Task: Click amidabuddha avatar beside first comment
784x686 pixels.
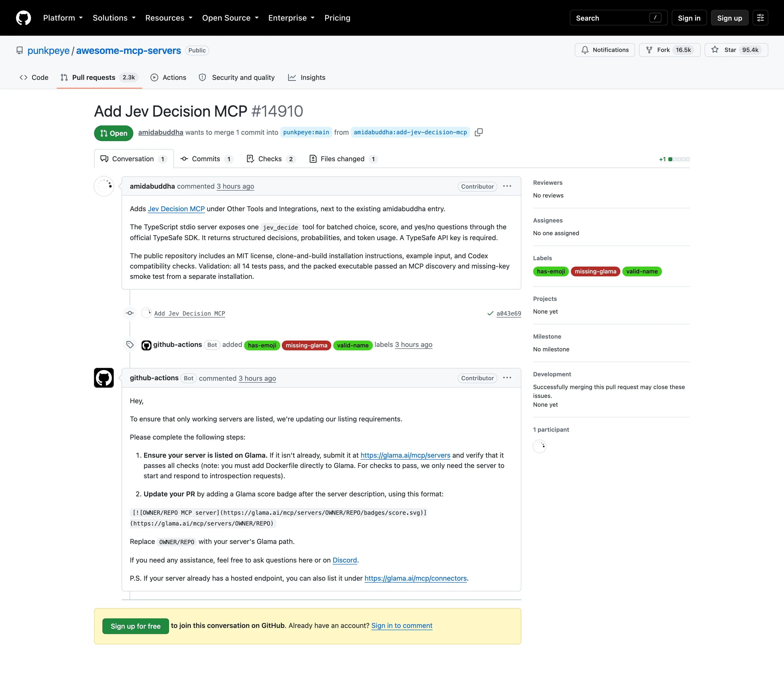Action: 104,186
